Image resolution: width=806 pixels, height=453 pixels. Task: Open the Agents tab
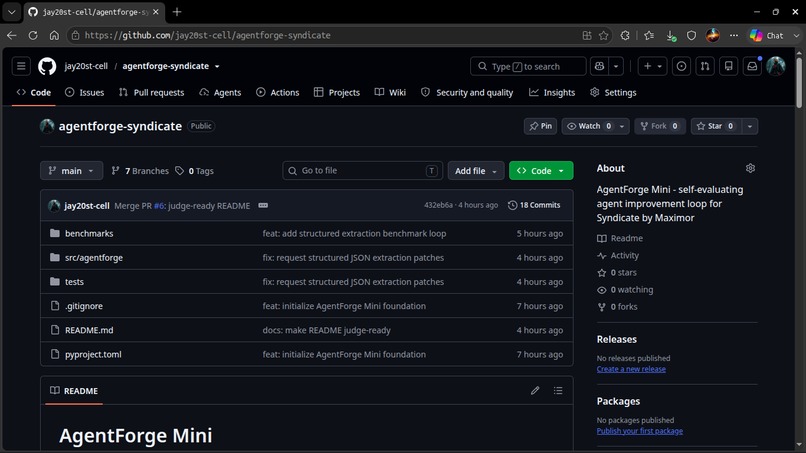pyautogui.click(x=221, y=93)
